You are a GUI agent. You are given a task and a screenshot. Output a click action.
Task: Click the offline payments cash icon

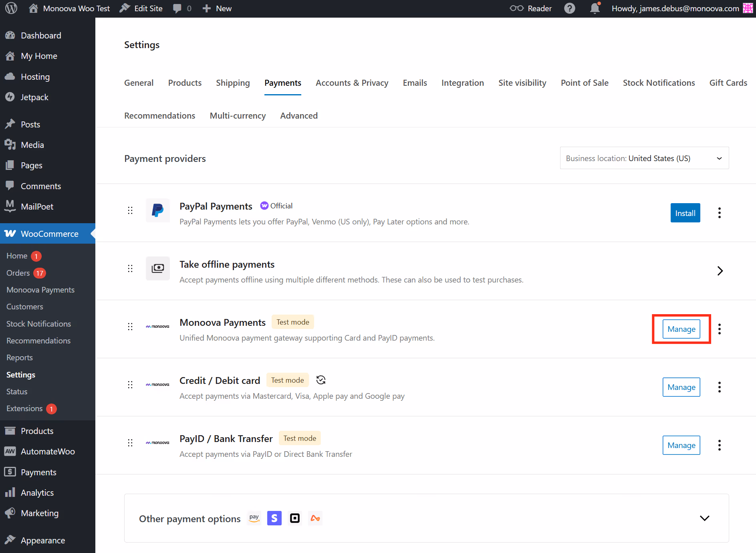click(x=158, y=268)
